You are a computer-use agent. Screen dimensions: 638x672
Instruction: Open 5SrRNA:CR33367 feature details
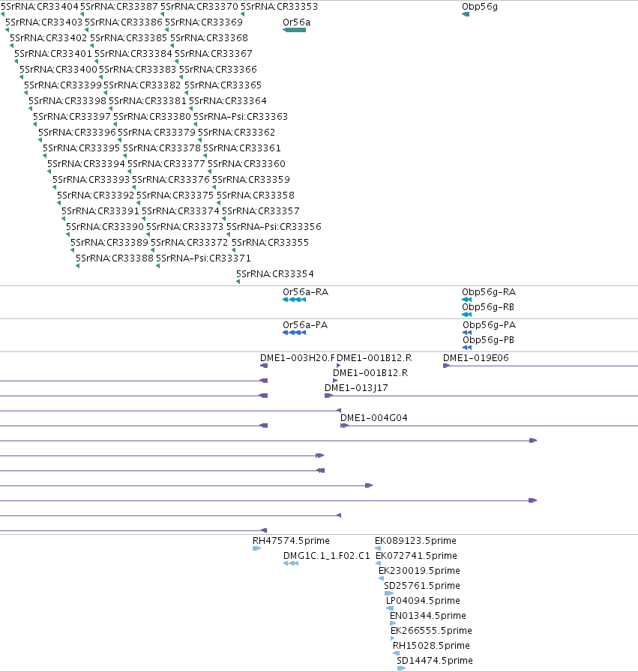(214, 54)
